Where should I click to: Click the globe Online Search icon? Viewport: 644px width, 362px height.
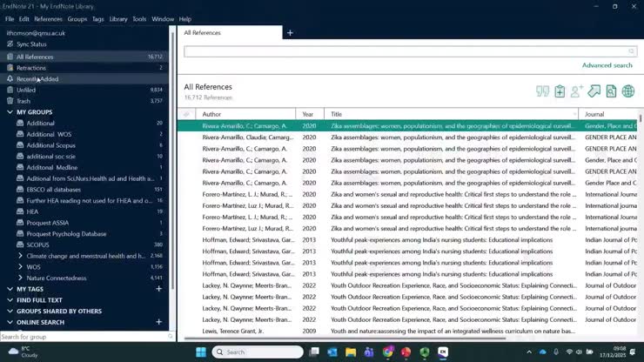click(628, 91)
